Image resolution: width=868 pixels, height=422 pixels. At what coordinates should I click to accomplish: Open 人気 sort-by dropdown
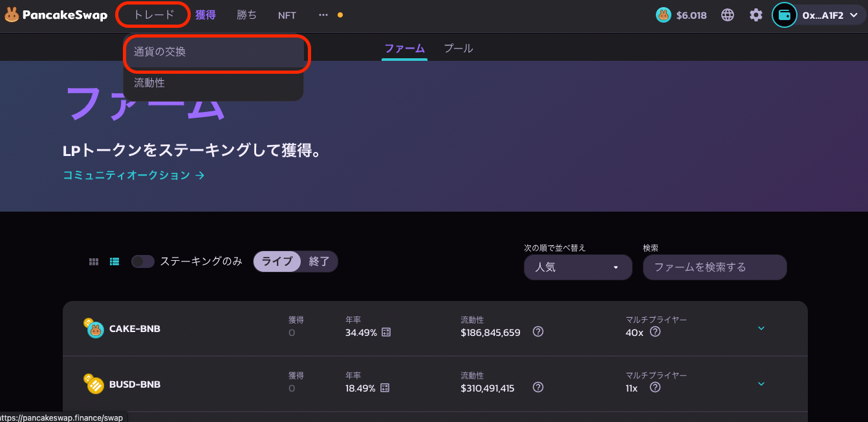[x=578, y=267]
